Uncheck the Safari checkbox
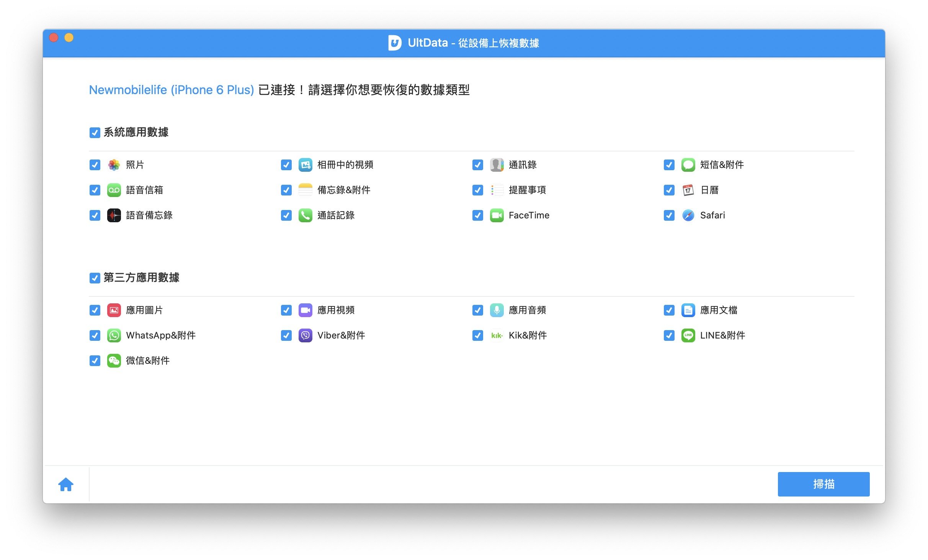Viewport: 928px width, 560px height. click(x=669, y=215)
